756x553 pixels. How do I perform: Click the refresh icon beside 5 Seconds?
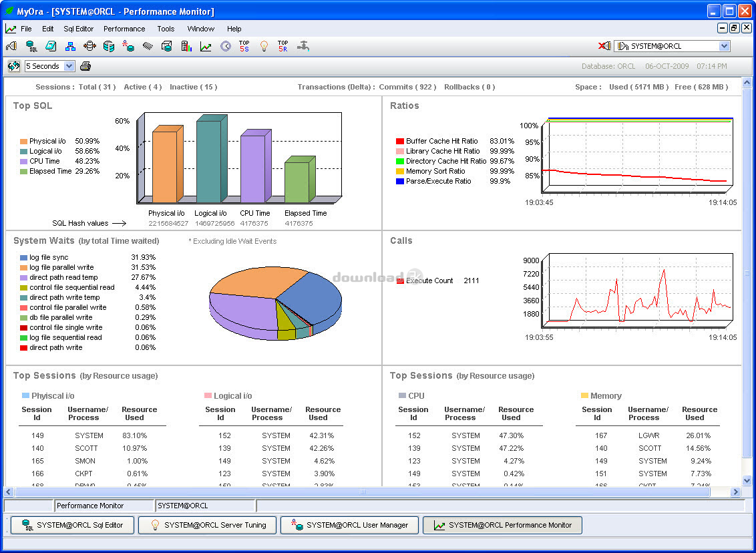(13, 66)
